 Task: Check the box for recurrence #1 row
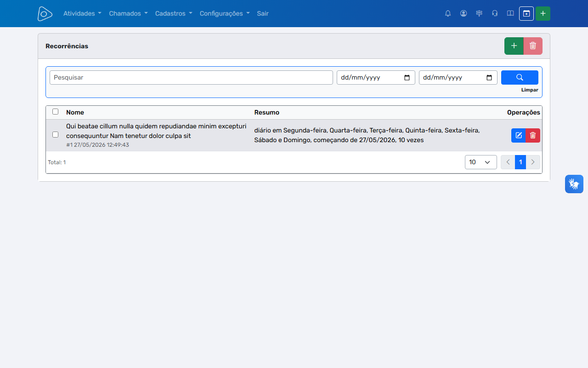[x=56, y=135]
